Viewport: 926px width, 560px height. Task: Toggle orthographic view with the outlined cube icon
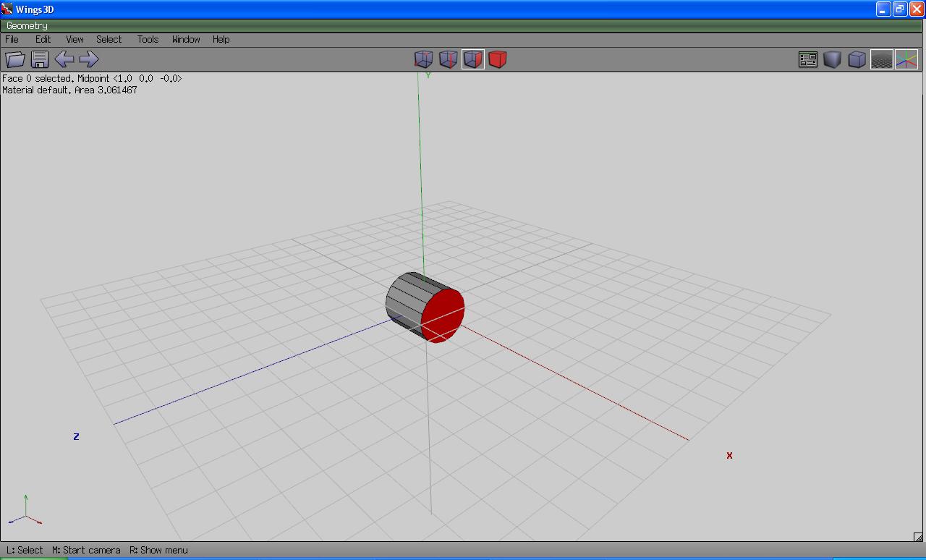click(857, 59)
